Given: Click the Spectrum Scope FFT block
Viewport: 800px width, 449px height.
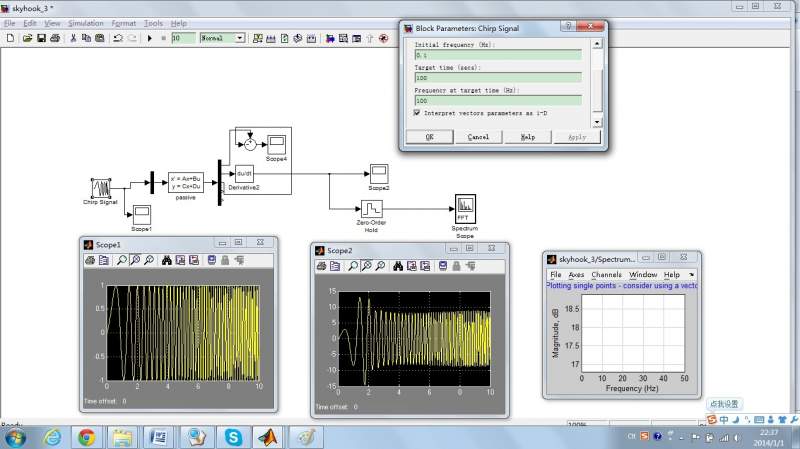Looking at the screenshot, I should click(x=465, y=209).
